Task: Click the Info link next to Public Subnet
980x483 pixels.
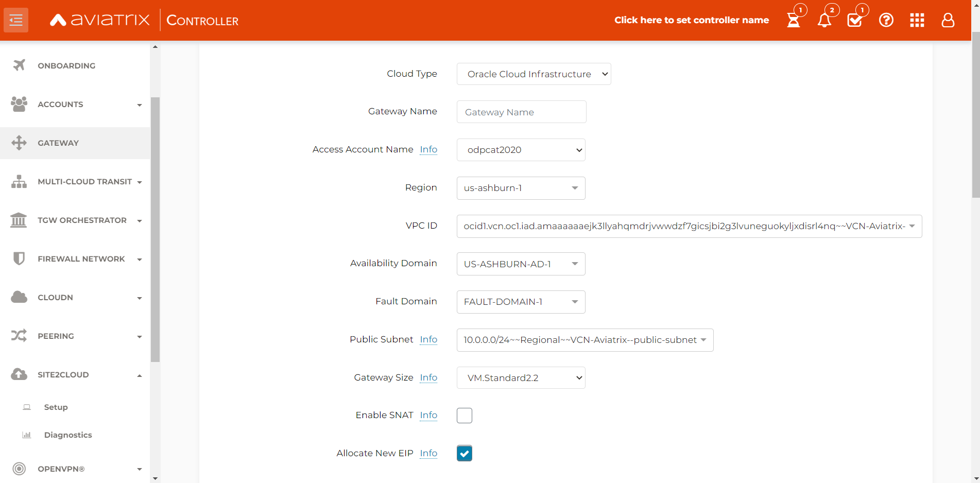Action: click(x=428, y=339)
